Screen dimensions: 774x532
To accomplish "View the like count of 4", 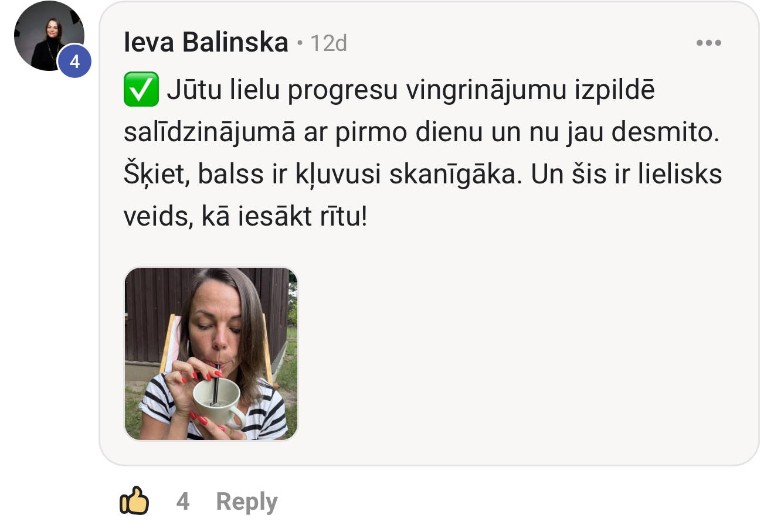I will pos(183,502).
